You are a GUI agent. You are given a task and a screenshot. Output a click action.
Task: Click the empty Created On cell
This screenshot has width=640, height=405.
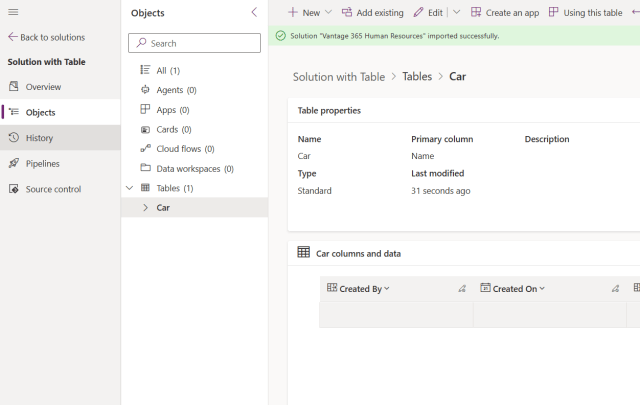click(x=550, y=315)
